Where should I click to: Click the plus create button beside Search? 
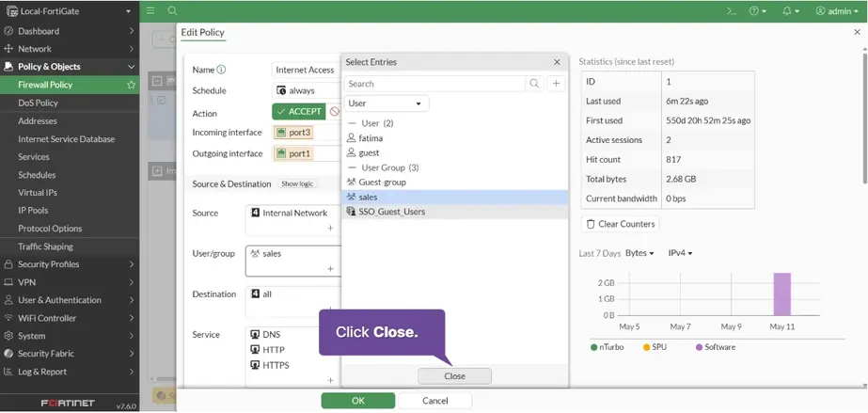pos(557,84)
